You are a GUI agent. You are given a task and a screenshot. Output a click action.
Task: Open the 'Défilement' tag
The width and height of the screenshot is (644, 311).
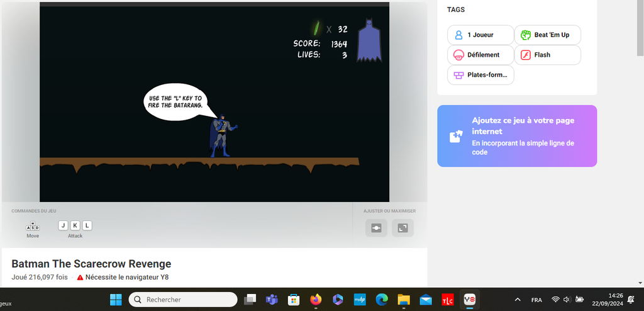click(x=480, y=55)
